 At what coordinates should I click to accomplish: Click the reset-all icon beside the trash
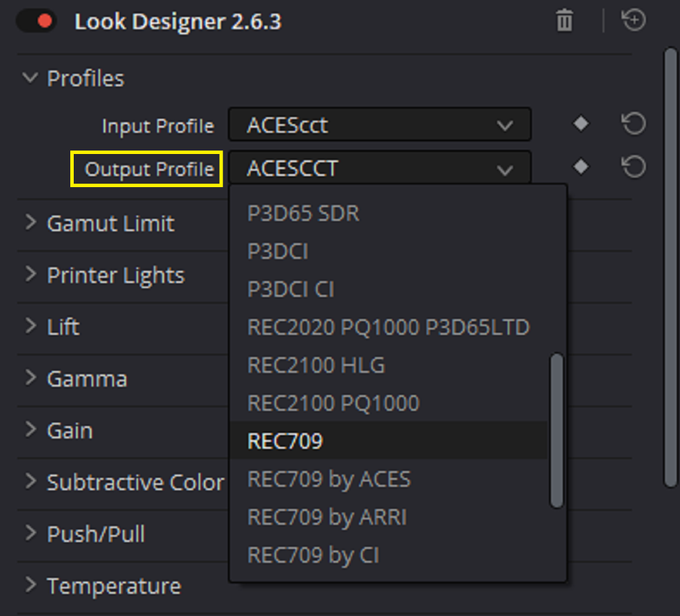634,20
